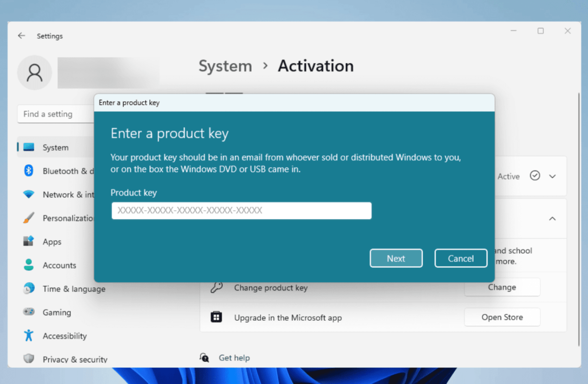Click the Time & language globe icon
Image resolution: width=588 pixels, height=384 pixels.
point(29,288)
